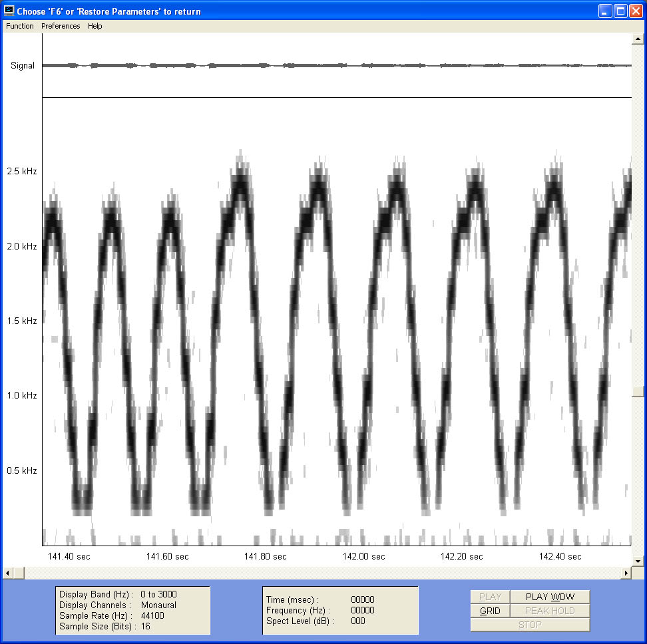
Task: Click the disabled PLAY button
Action: coord(490,597)
